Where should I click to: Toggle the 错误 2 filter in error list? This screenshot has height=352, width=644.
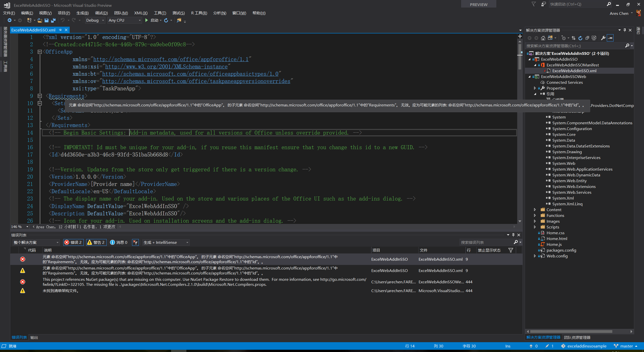(73, 242)
